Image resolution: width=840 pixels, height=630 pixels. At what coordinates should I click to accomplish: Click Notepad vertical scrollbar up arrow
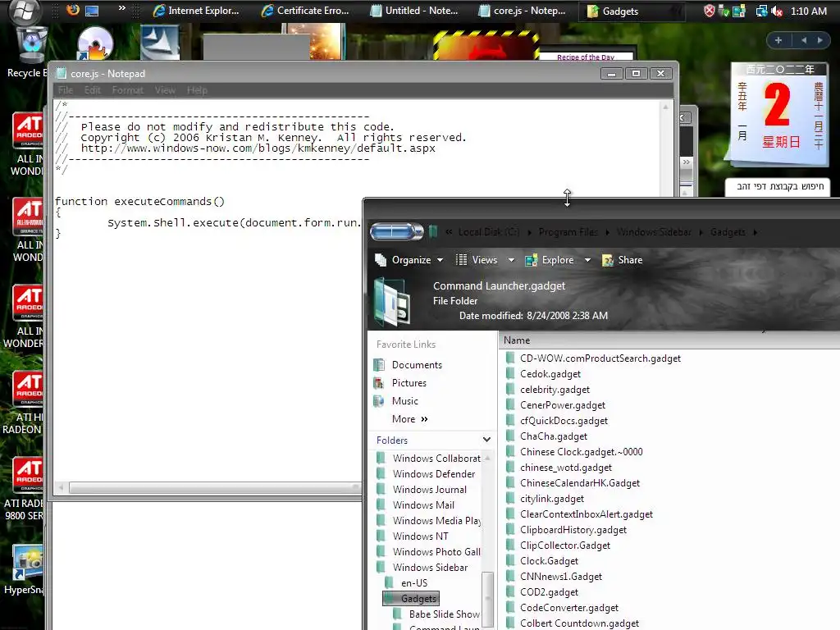tap(666, 107)
